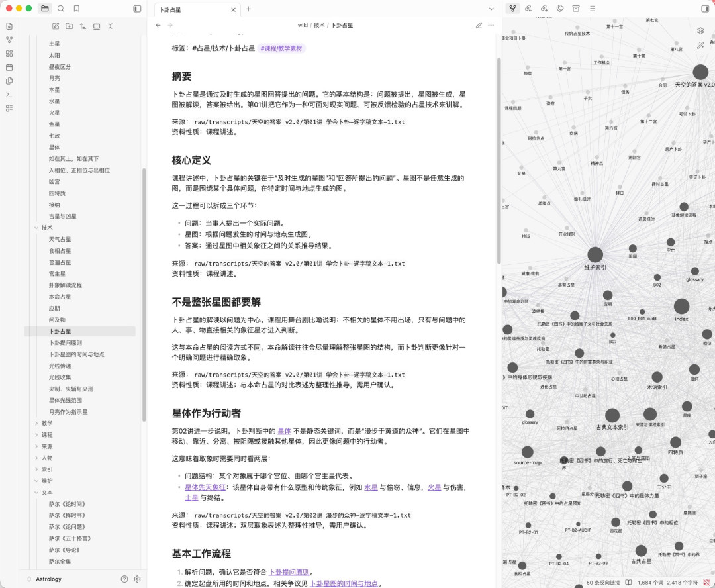This screenshot has width=715, height=588.
Task: Open 光线传递 file in tree
Action: pos(60,366)
